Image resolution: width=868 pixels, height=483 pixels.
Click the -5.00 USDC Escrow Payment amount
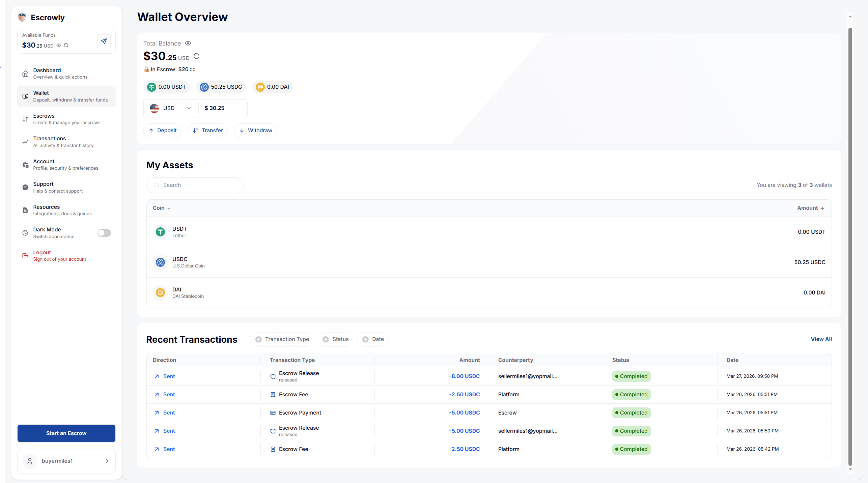[x=464, y=413]
